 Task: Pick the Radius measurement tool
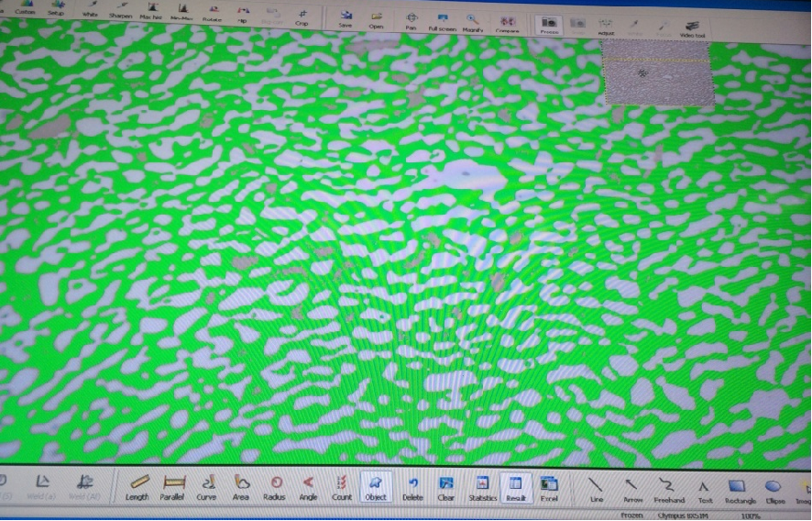(275, 486)
